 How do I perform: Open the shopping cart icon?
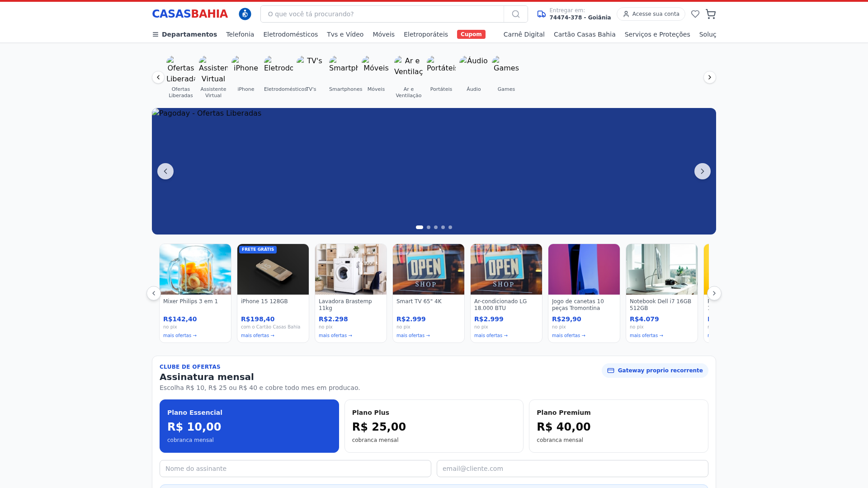[711, 14]
